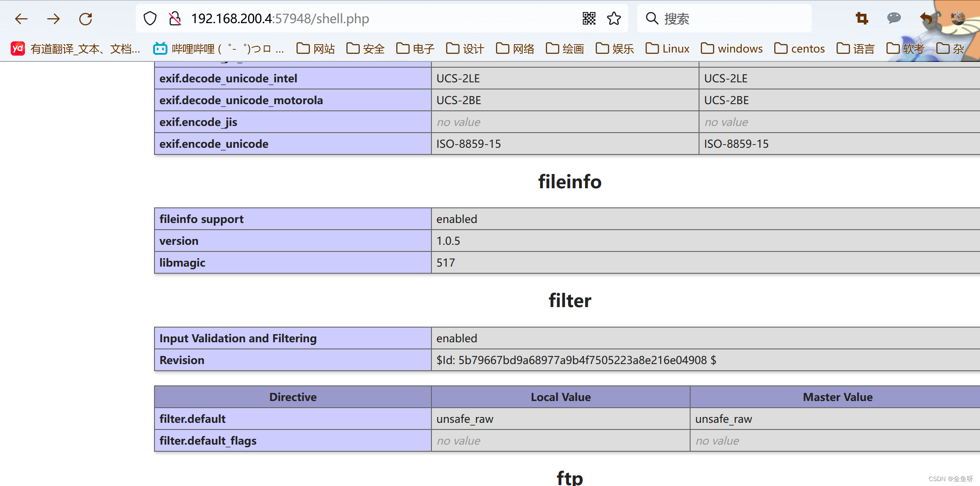The width and height of the screenshot is (980, 486).
Task: Select local value UCS-2LE
Action: 458,78
